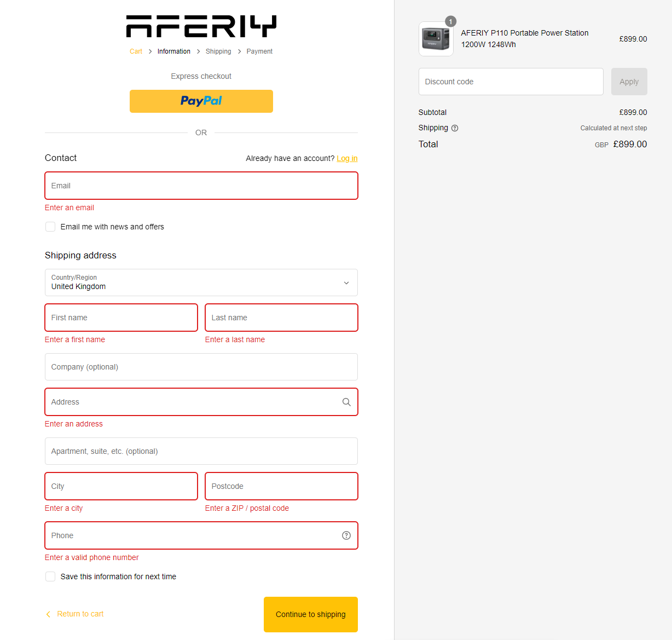
Task: Select the Shipping breadcrumb step
Action: click(x=218, y=51)
